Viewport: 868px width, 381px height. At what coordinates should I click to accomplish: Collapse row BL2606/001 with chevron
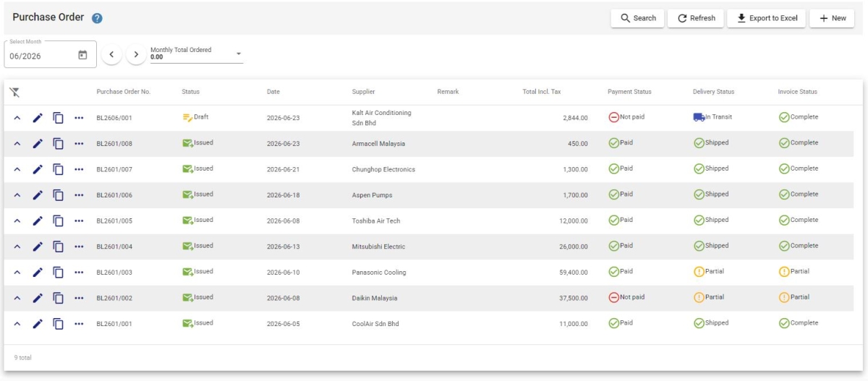pyautogui.click(x=17, y=118)
